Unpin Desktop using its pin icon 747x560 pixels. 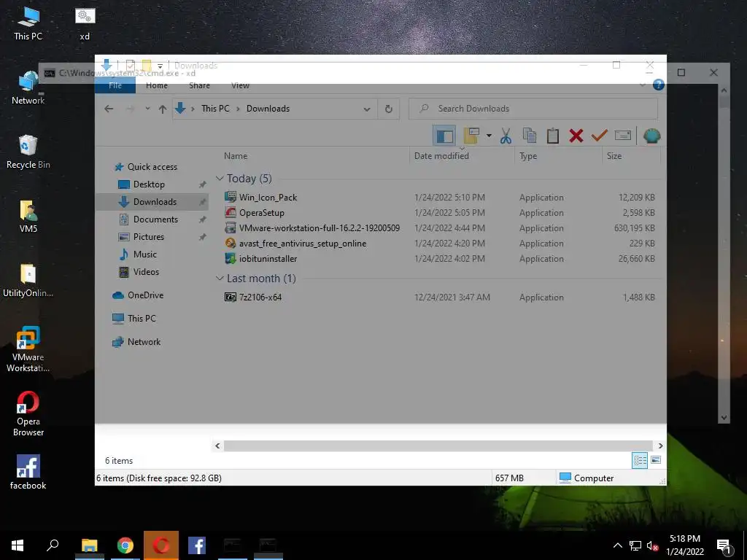tap(203, 184)
